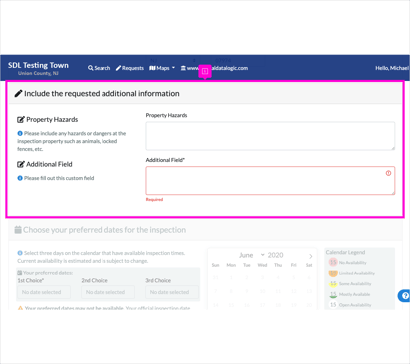The width and height of the screenshot is (410, 364).
Task: Click the building icon before website link
Action: 183,68
